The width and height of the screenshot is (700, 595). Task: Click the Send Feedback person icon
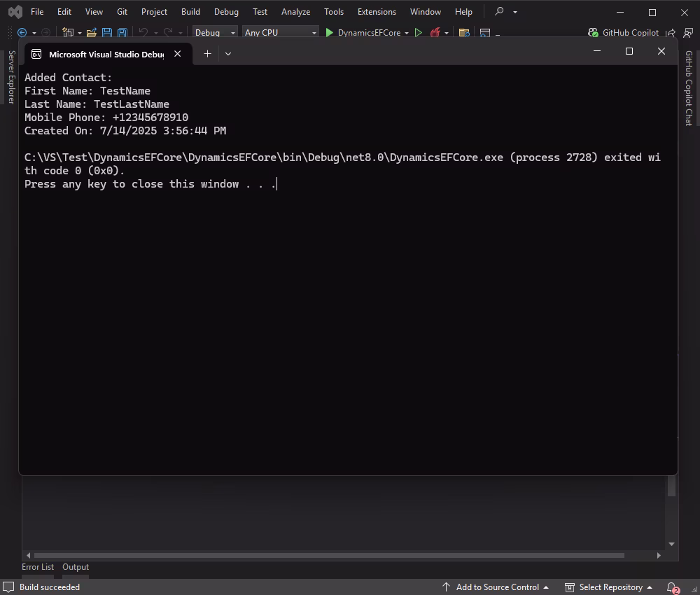point(688,33)
